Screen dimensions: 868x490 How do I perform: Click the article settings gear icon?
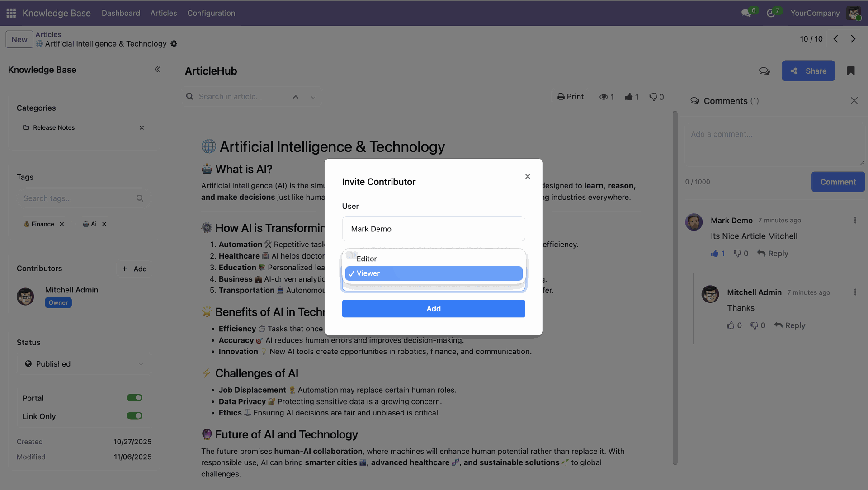[x=174, y=44]
